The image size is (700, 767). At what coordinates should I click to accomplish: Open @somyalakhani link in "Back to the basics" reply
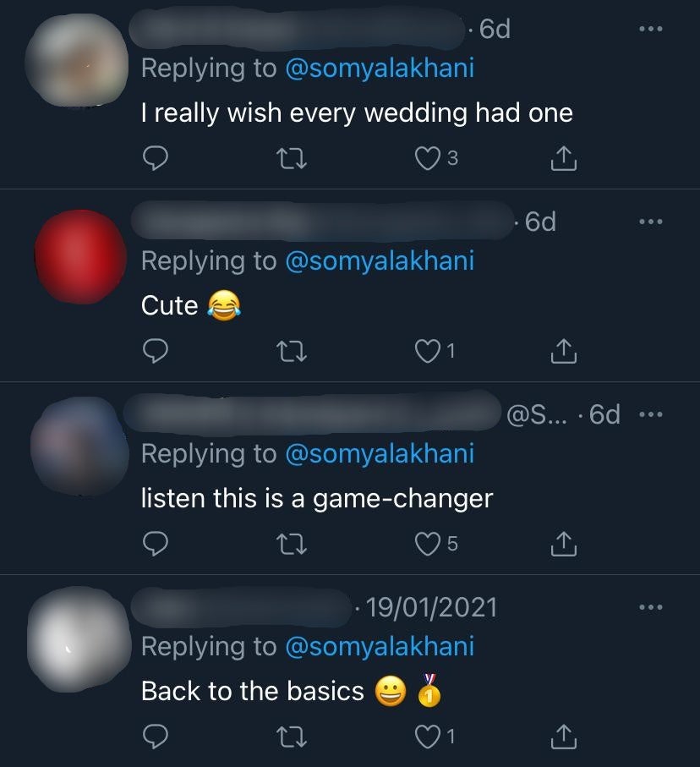click(x=380, y=647)
